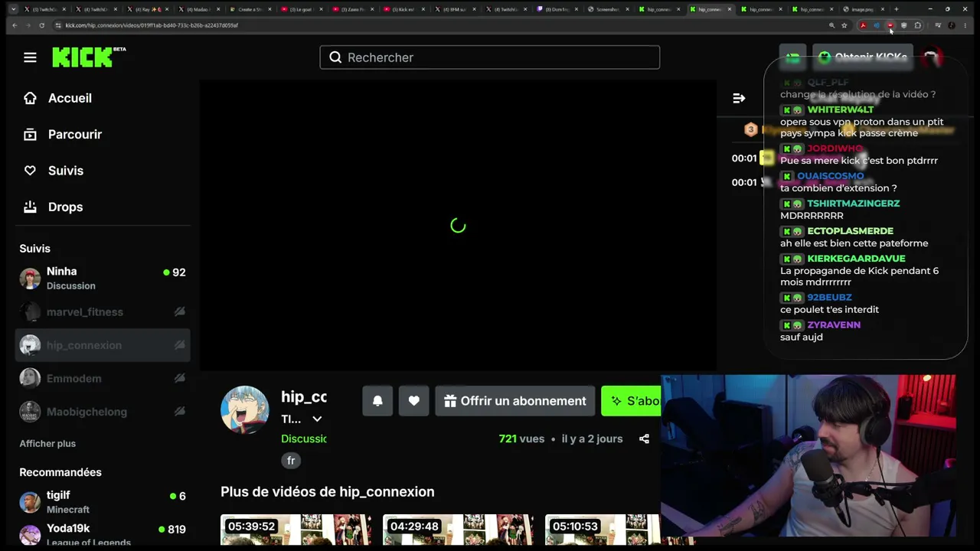The width and height of the screenshot is (980, 551).
Task: Expand the list with Afficher plus
Action: (47, 444)
